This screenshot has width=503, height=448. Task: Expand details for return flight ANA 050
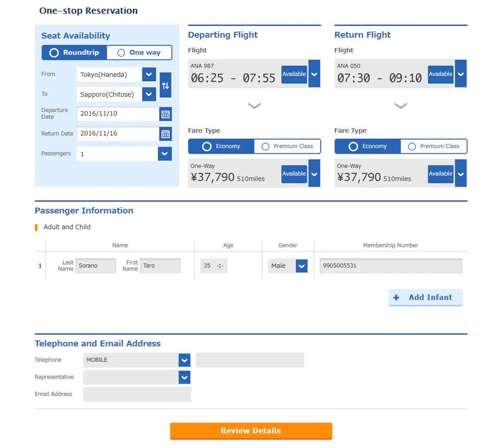coord(400,105)
